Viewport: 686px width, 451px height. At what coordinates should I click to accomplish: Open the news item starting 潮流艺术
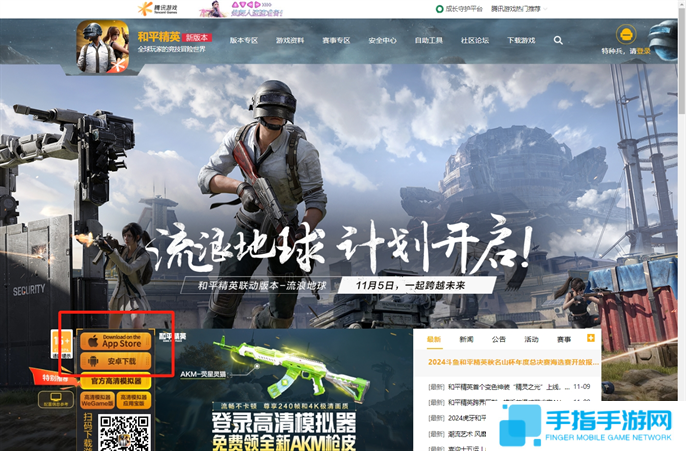coord(457,434)
